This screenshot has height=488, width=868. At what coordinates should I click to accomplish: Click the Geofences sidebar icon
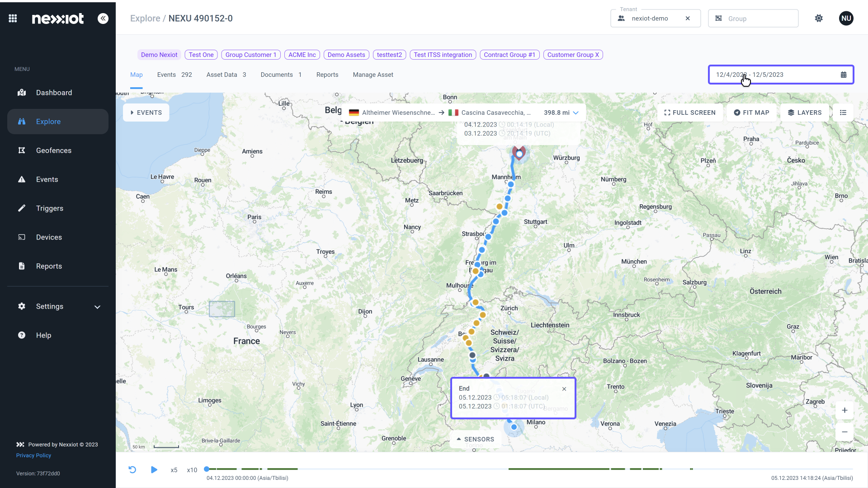pos(22,150)
